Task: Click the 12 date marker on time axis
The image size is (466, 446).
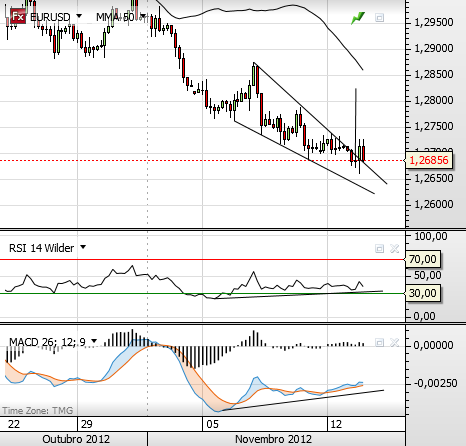Action: point(336,424)
